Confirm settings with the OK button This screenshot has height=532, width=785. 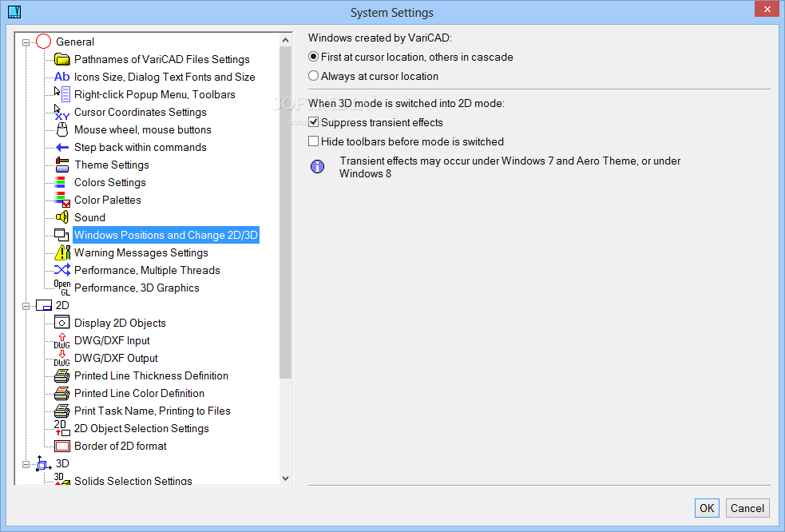pyautogui.click(x=707, y=508)
